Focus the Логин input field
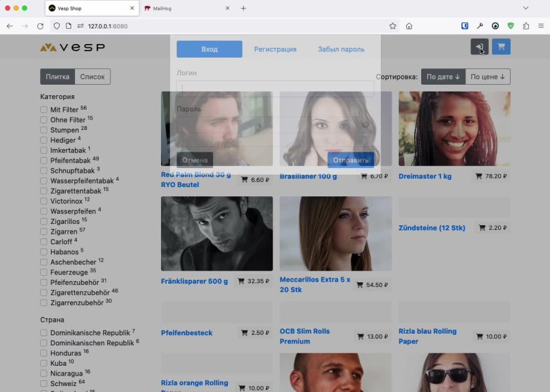550x392 pixels. [275, 89]
